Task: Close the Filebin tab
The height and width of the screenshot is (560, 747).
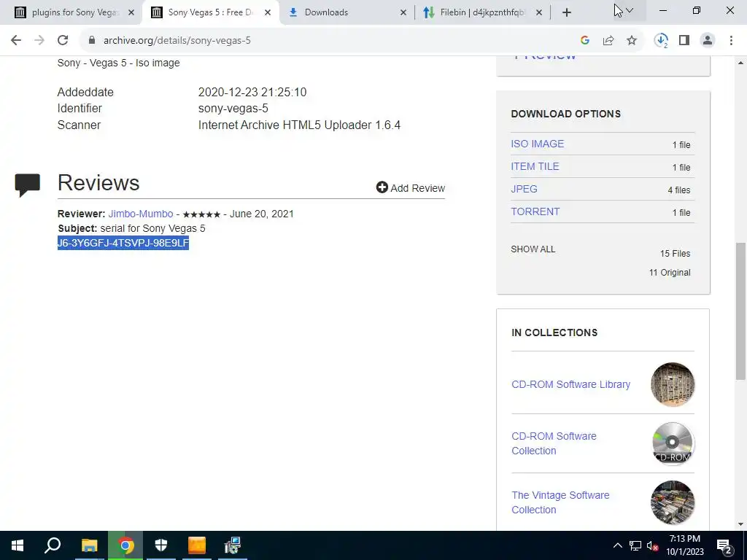Action: click(x=539, y=12)
